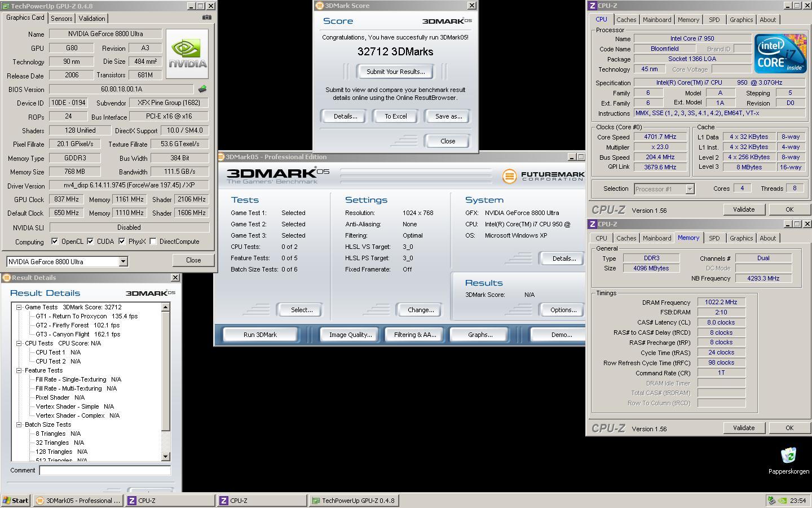Viewport: 812px width, 508px height.
Task: Click Run 3DMark button
Action: [x=260, y=335]
